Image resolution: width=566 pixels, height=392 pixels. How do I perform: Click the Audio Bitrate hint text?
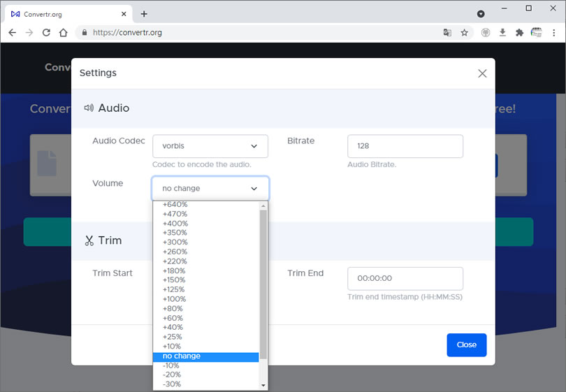click(372, 165)
